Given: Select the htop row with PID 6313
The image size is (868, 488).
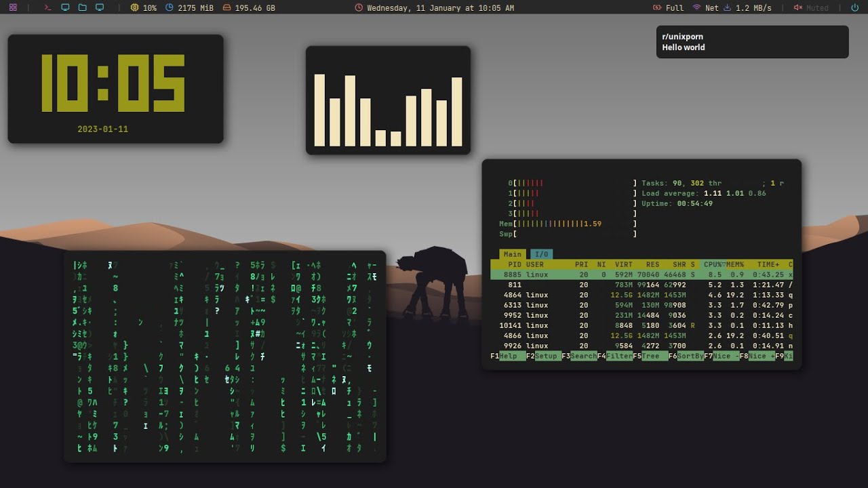Looking at the screenshot, I should 642,305.
